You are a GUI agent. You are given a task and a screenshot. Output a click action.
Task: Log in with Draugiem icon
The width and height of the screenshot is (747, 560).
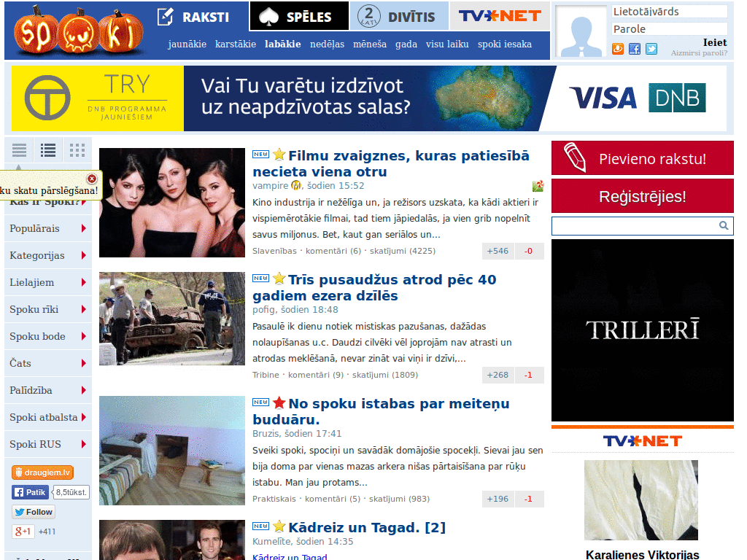tap(617, 49)
